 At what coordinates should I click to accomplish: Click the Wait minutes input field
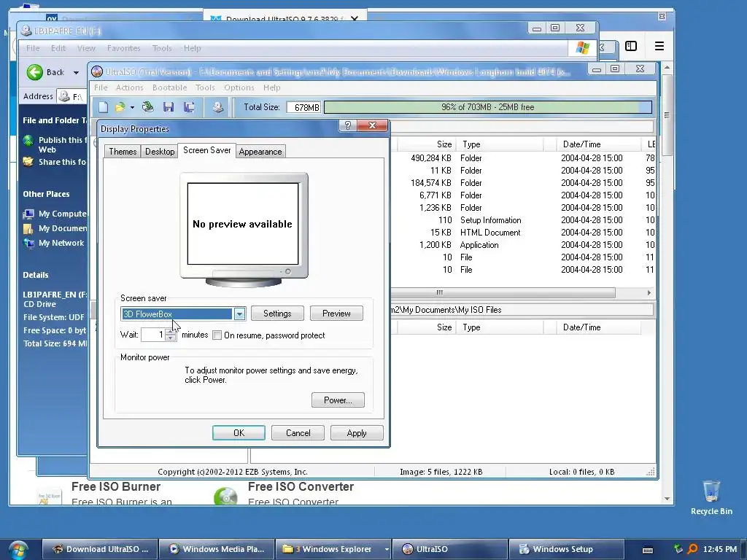(x=153, y=335)
